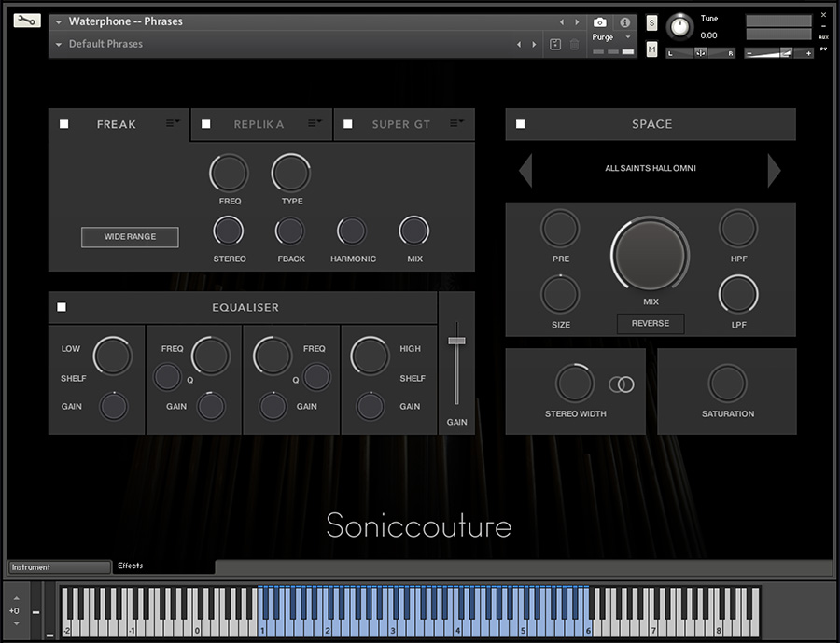
Task: Toggle the WIDE RANGE button
Action: [130, 237]
